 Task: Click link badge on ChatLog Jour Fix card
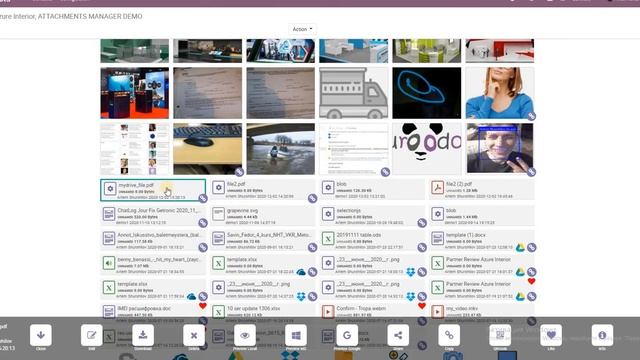[x=203, y=223]
